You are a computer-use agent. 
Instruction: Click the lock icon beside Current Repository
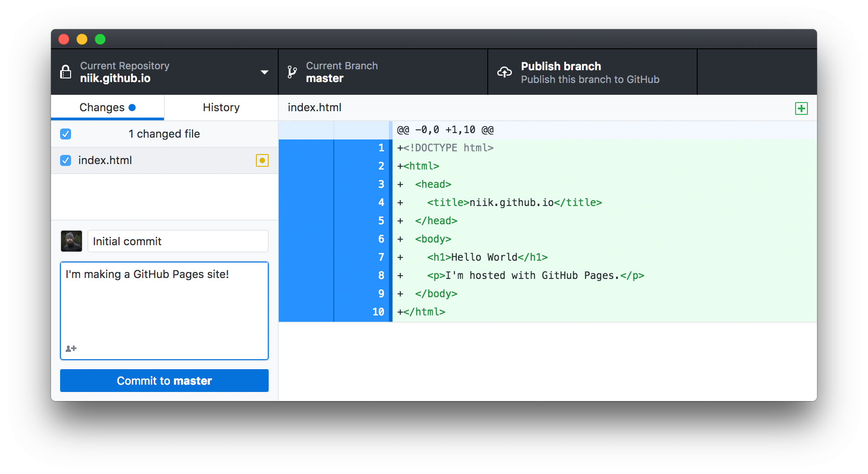66,72
